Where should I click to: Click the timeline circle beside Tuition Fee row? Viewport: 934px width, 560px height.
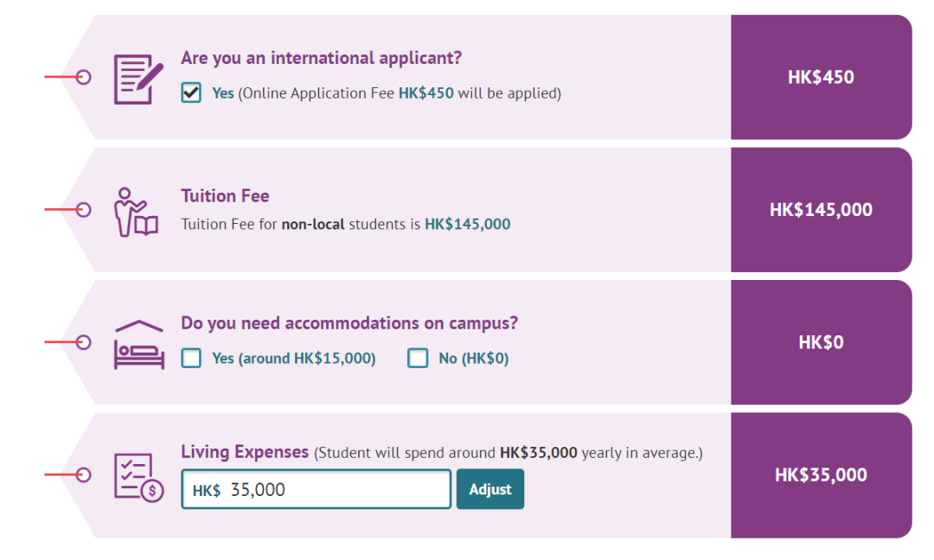coord(83,209)
